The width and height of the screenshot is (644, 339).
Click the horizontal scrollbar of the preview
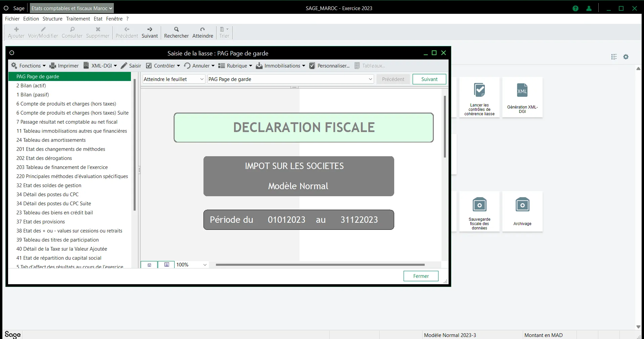[320, 265]
